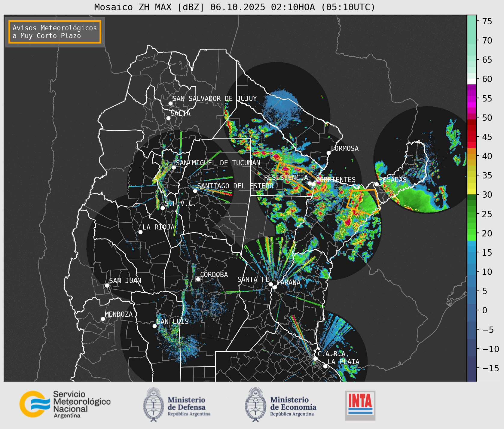504x429 pixels.
Task: Select the La Rioja city marker
Action: coord(140,232)
